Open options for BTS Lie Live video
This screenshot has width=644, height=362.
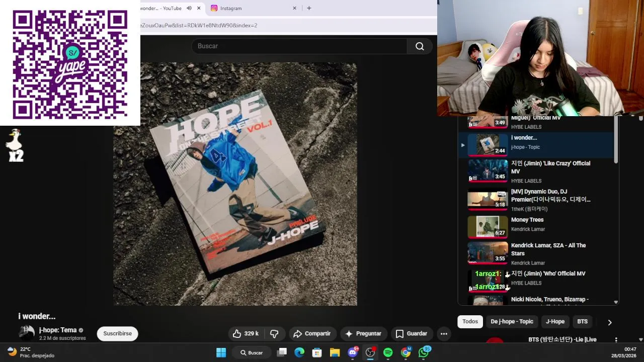pos(616,340)
